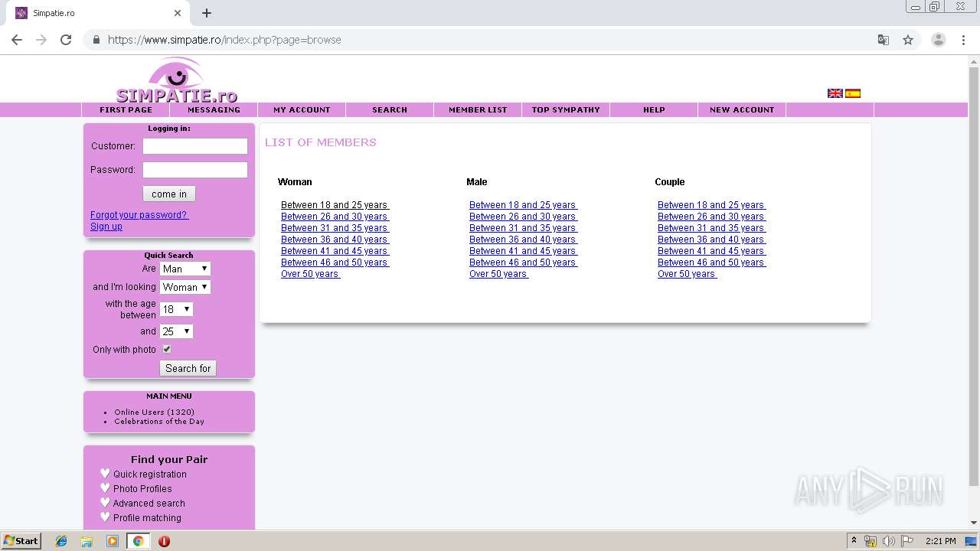This screenshot has height=551, width=980.
Task: Open minimum age dropdown showing 18
Action: (x=176, y=309)
